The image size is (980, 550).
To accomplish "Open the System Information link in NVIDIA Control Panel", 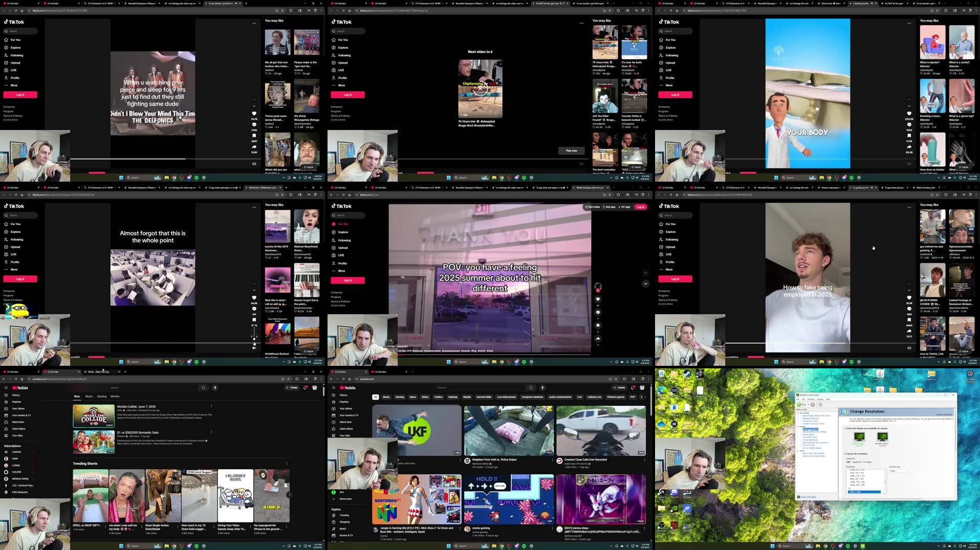I will tap(808, 497).
